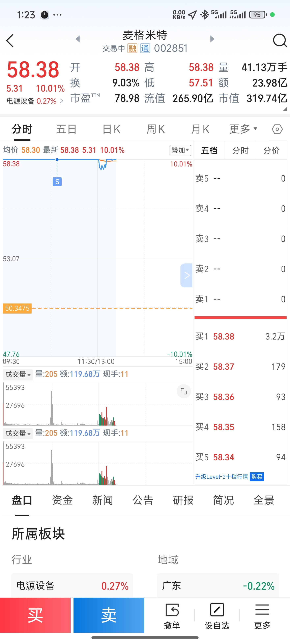Tap the S signal marker on chart

[x=57, y=182]
